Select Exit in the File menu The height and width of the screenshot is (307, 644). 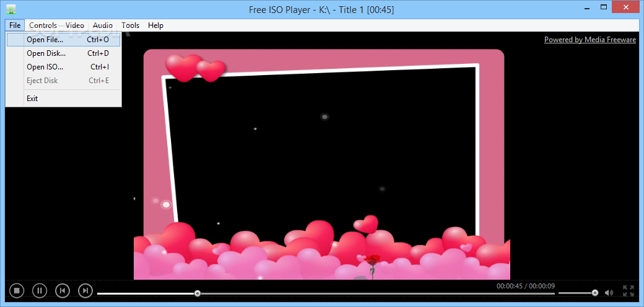point(64,99)
